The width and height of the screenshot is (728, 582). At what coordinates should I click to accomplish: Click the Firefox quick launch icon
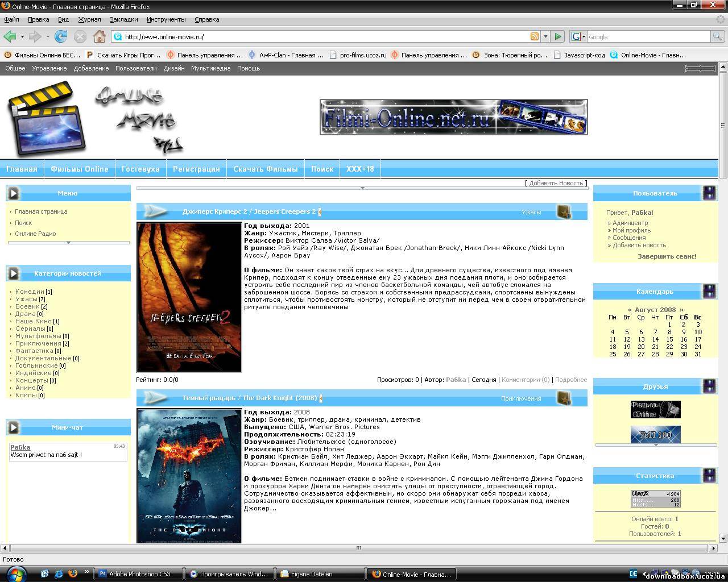pyautogui.click(x=73, y=573)
